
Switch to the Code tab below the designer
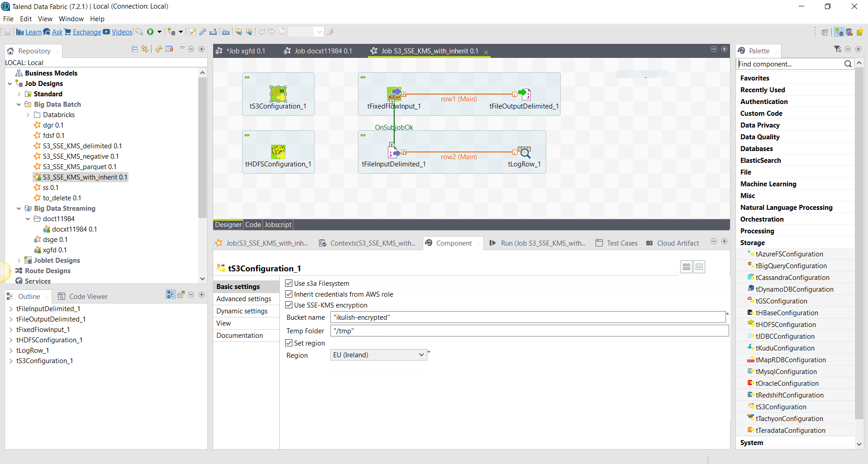253,225
